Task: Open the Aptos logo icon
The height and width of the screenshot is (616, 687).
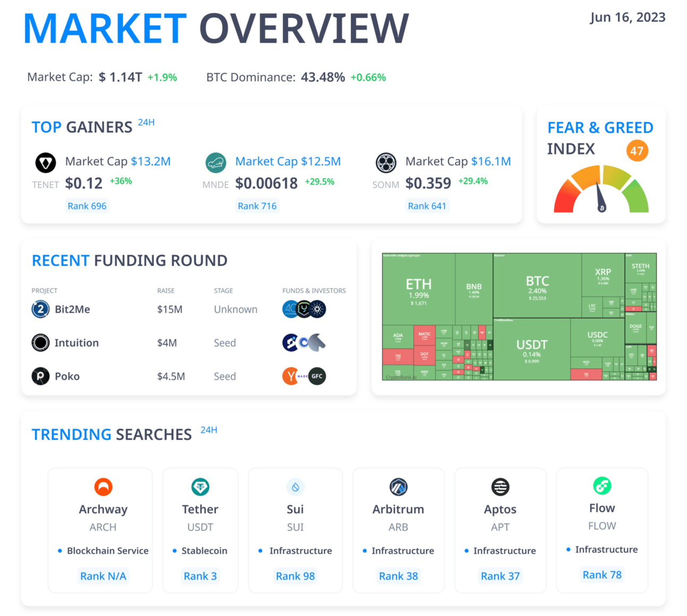Action: (x=500, y=486)
